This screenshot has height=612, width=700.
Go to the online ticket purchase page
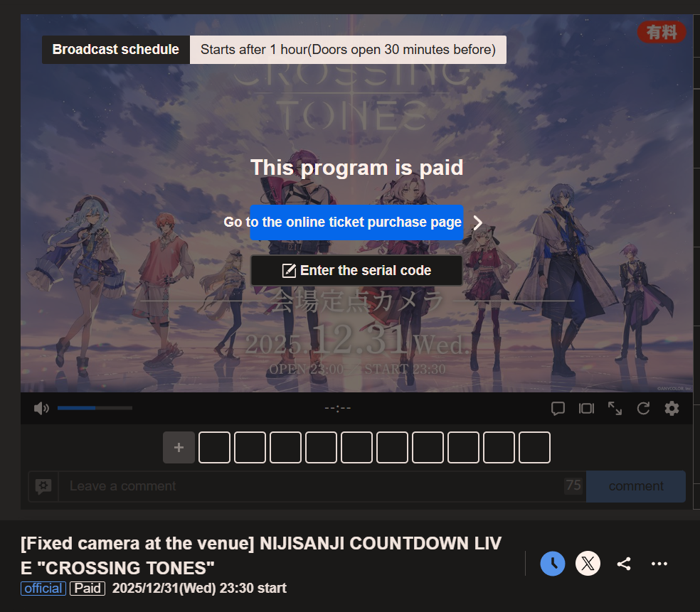pos(356,222)
